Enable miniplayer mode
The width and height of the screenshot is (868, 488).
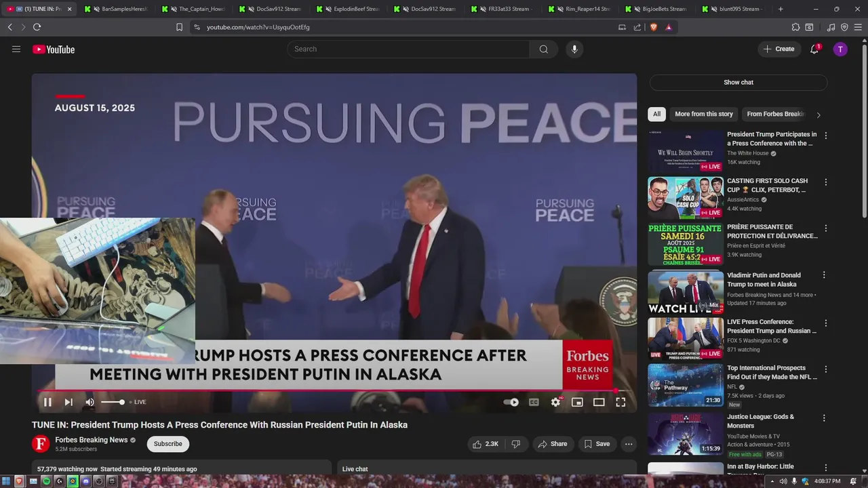577,402
